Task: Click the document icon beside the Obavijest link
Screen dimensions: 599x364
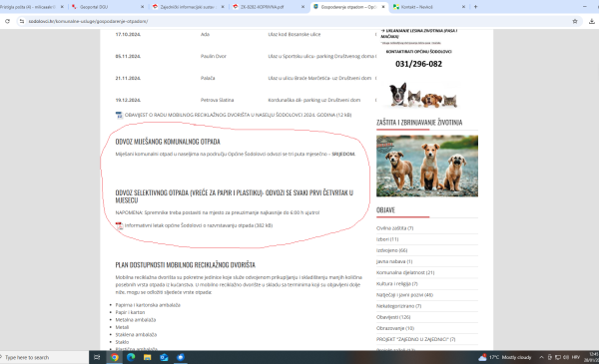Action: pos(119,115)
